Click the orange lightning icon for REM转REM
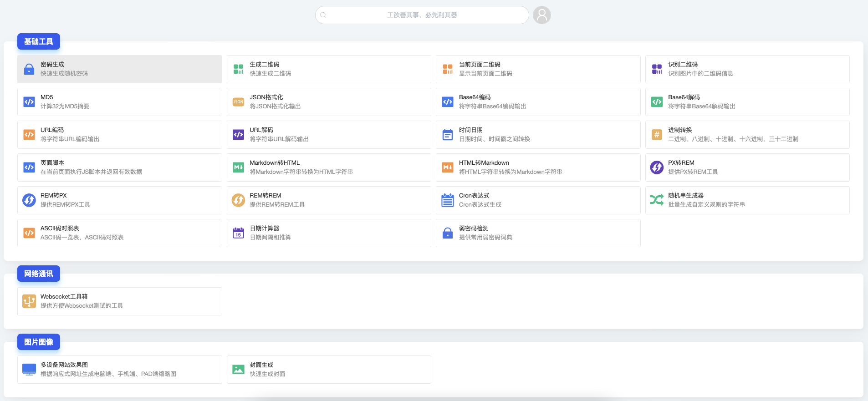 pyautogui.click(x=238, y=200)
